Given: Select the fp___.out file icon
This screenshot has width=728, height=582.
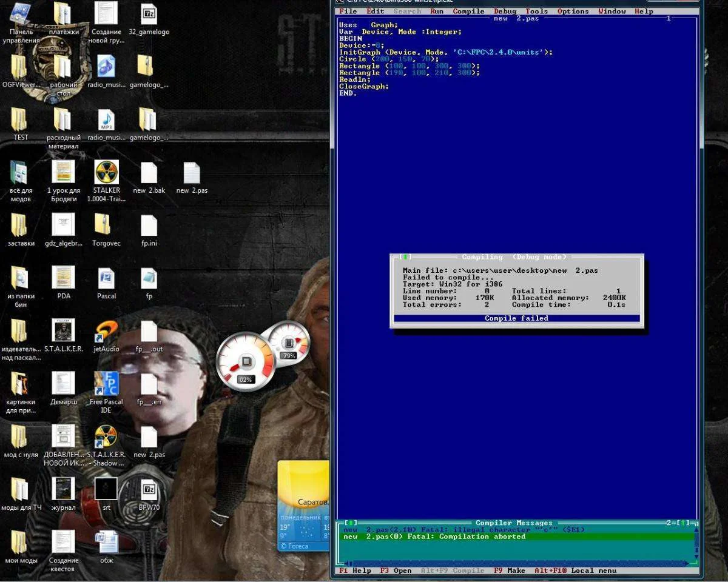Looking at the screenshot, I should (x=149, y=336).
